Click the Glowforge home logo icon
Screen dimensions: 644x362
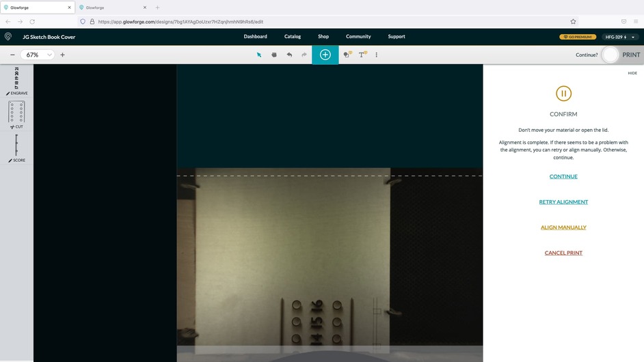[x=8, y=37]
